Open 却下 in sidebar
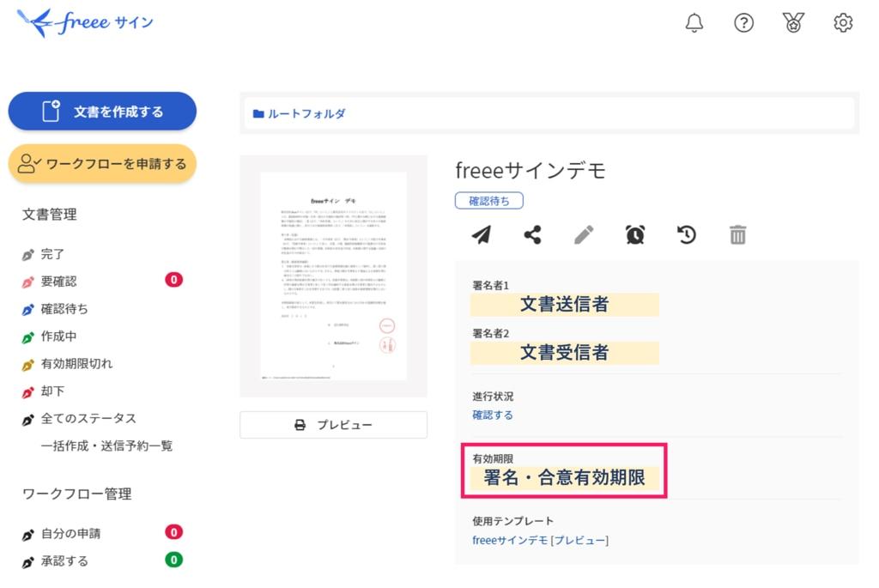879x588 pixels. pyautogui.click(x=52, y=391)
